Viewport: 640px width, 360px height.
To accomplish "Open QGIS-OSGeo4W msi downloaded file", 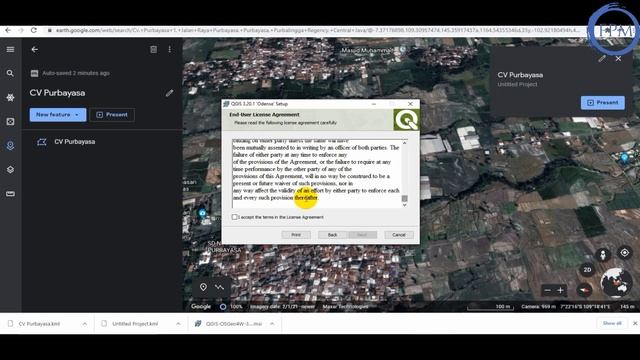I will tap(229, 324).
